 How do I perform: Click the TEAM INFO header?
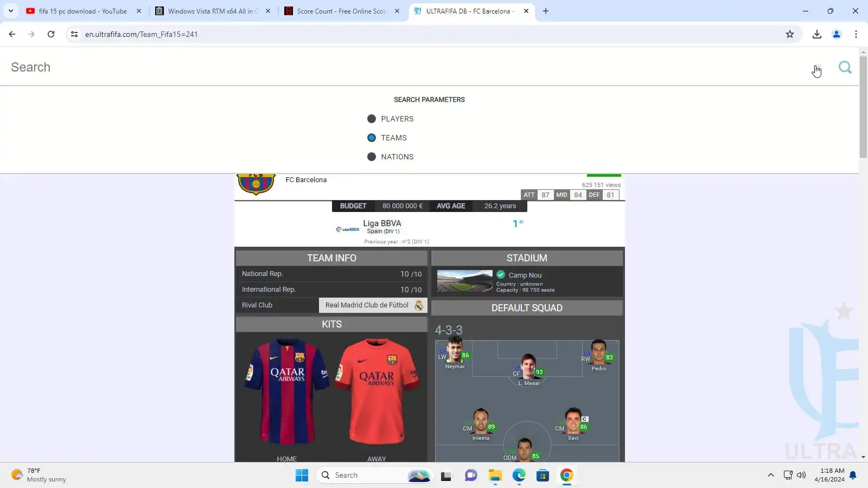331,258
